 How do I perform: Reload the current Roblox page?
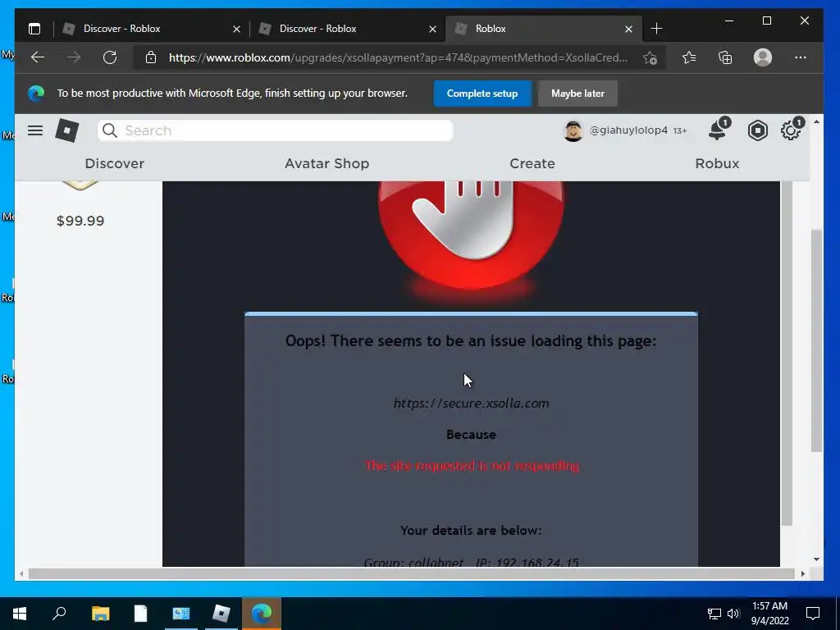[x=110, y=57]
